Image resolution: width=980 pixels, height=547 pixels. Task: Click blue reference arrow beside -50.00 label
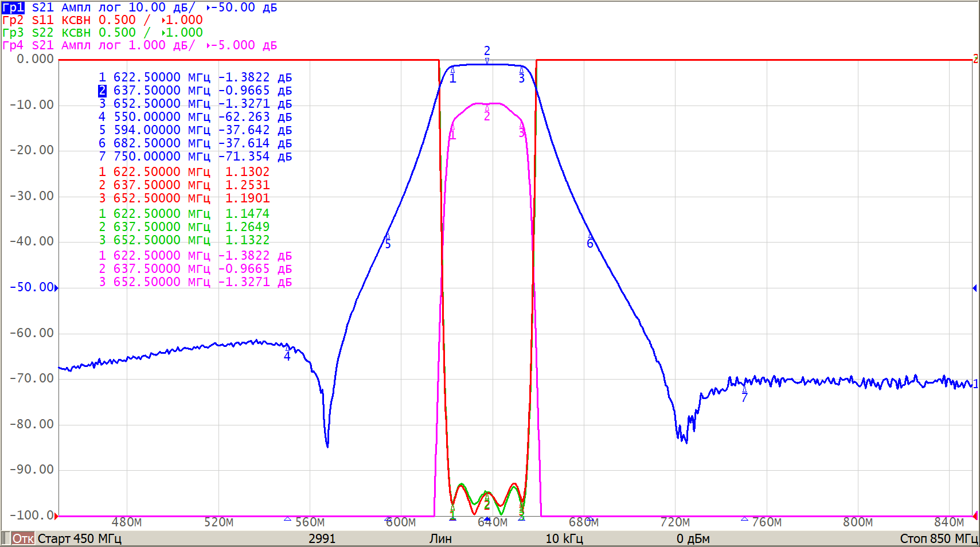(x=56, y=288)
